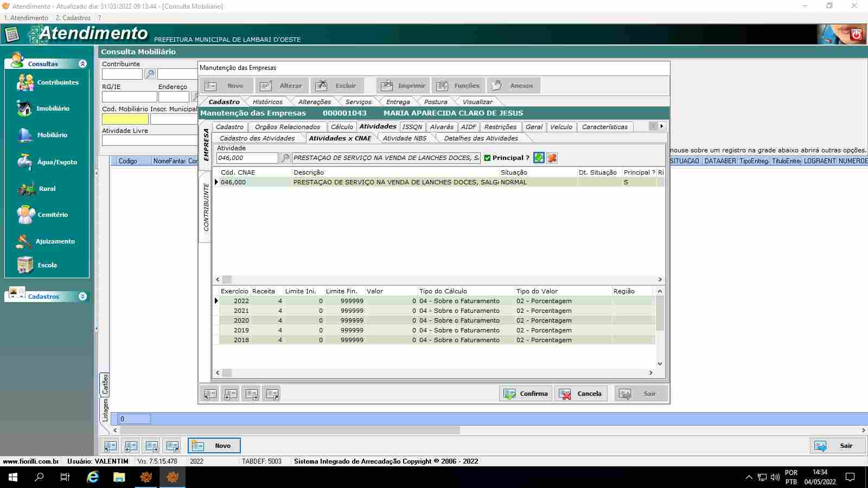Collapse the Consultas sidebar panel
The height and width of the screenshot is (488, 868).
pos(82,64)
